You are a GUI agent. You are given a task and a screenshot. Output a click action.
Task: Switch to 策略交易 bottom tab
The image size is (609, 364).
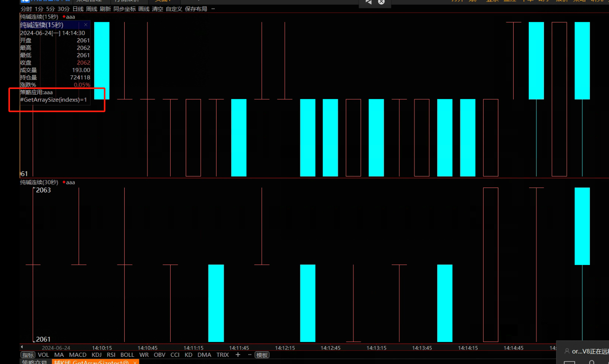(x=34, y=362)
